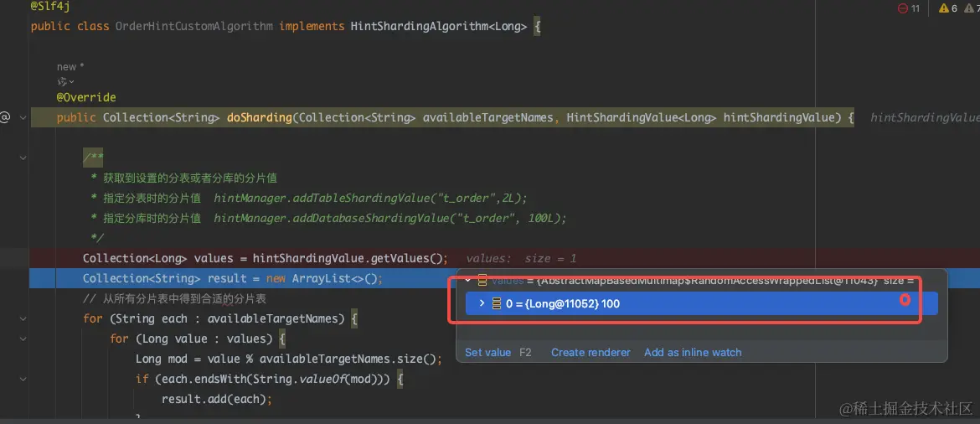Collapse the values node in the debugger popup
Viewport: 980px width, 424px height.
click(467, 281)
